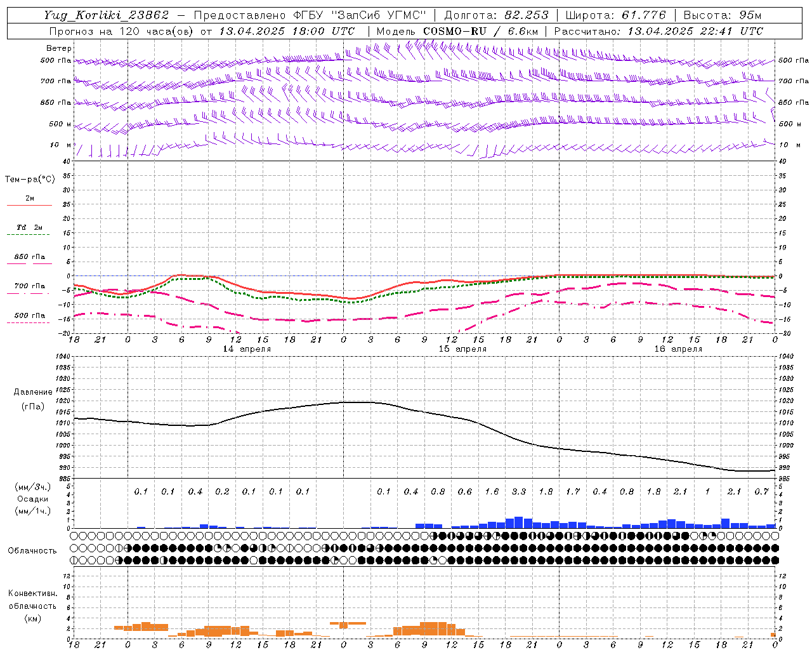
Task: Click the Высота: 95м value
Action: click(723, 15)
